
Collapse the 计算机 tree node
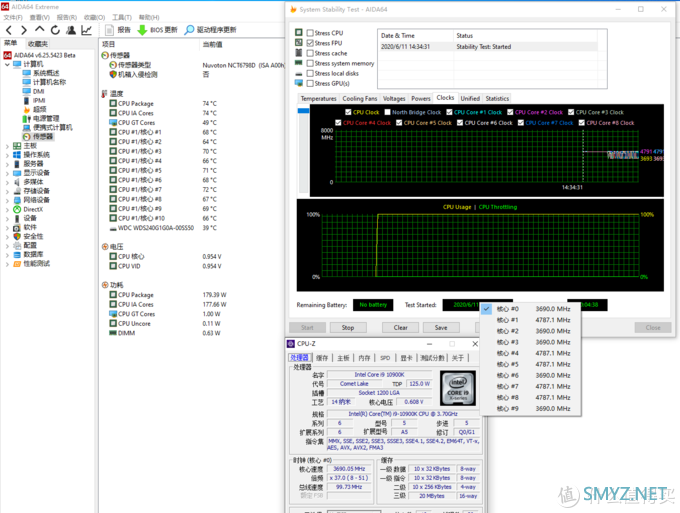[x=7, y=64]
